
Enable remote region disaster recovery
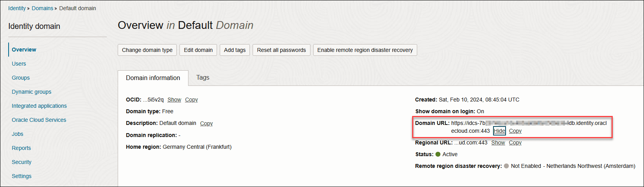click(x=365, y=50)
